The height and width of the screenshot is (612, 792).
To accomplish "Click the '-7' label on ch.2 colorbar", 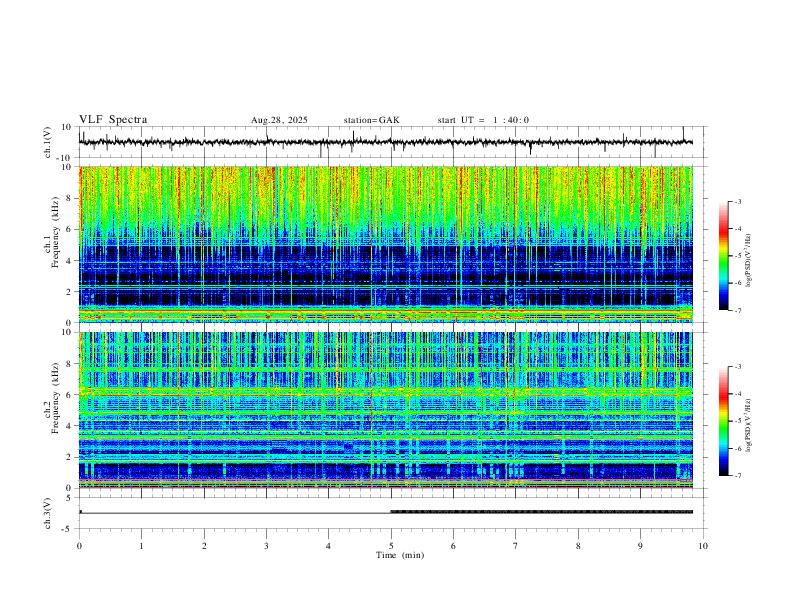I will tap(738, 476).
